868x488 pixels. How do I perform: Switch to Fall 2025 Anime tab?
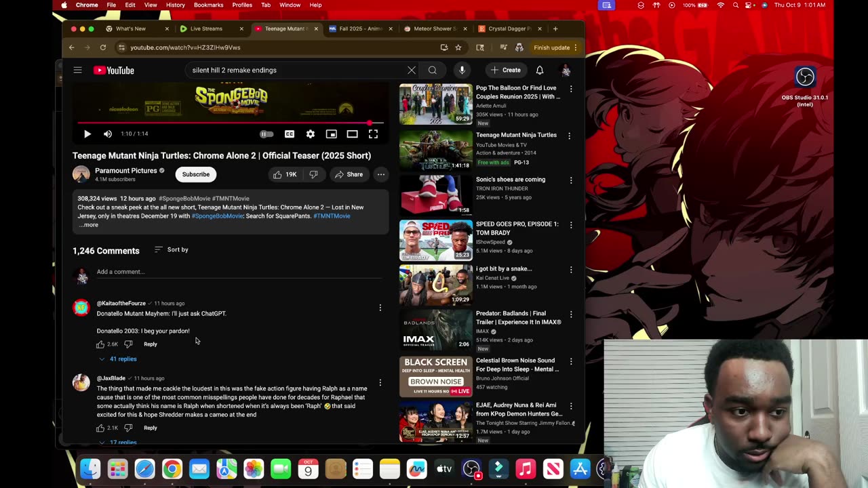[x=360, y=28]
